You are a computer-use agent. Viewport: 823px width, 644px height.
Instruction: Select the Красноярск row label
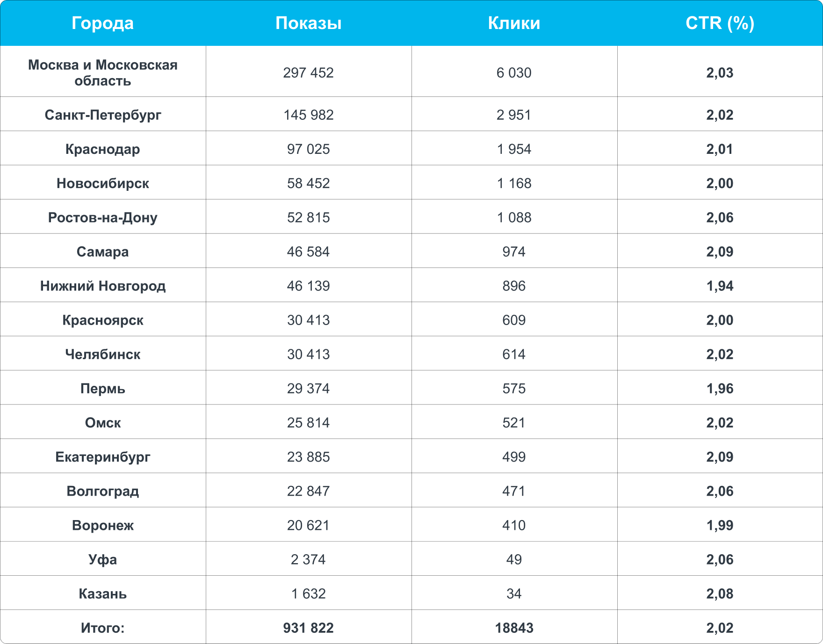[x=103, y=320]
